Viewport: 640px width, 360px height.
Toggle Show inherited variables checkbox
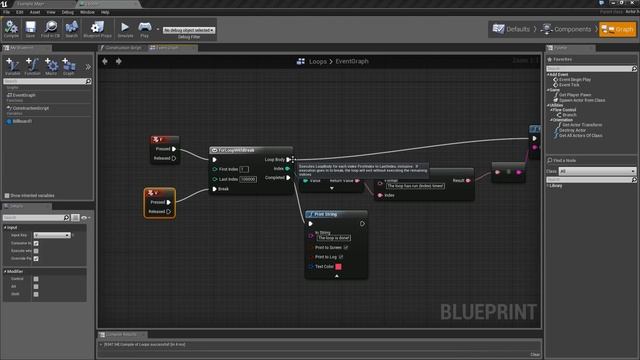(x=7, y=196)
